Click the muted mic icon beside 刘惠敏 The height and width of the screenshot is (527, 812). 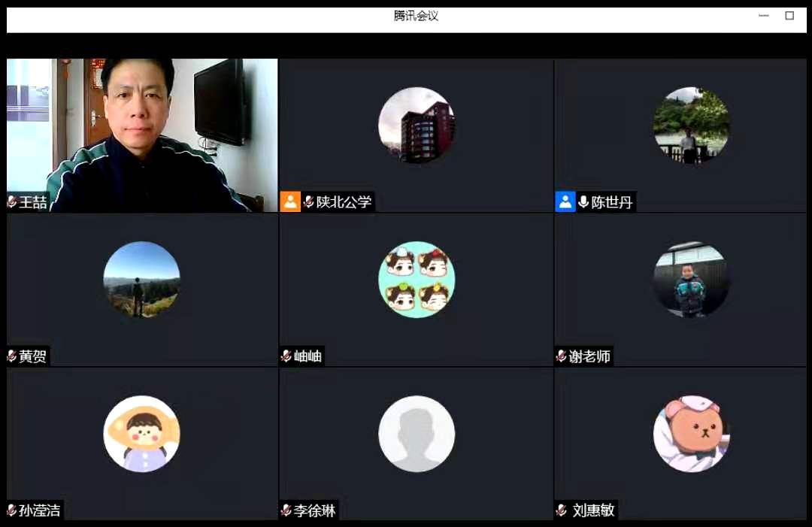tap(561, 510)
